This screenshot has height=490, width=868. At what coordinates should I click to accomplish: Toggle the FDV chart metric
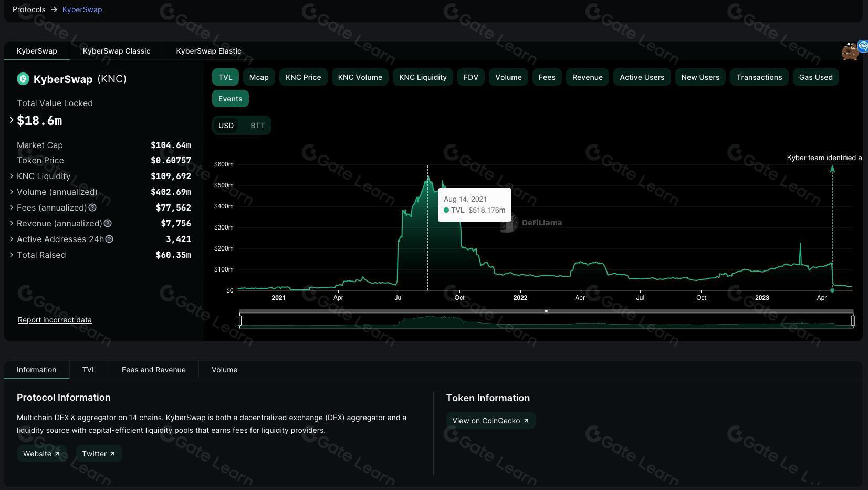471,77
